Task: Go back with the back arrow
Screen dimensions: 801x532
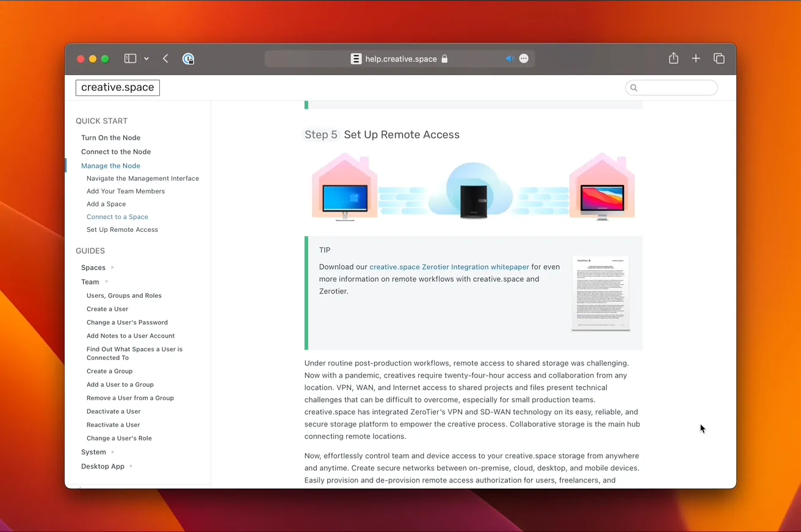Action: coord(165,59)
